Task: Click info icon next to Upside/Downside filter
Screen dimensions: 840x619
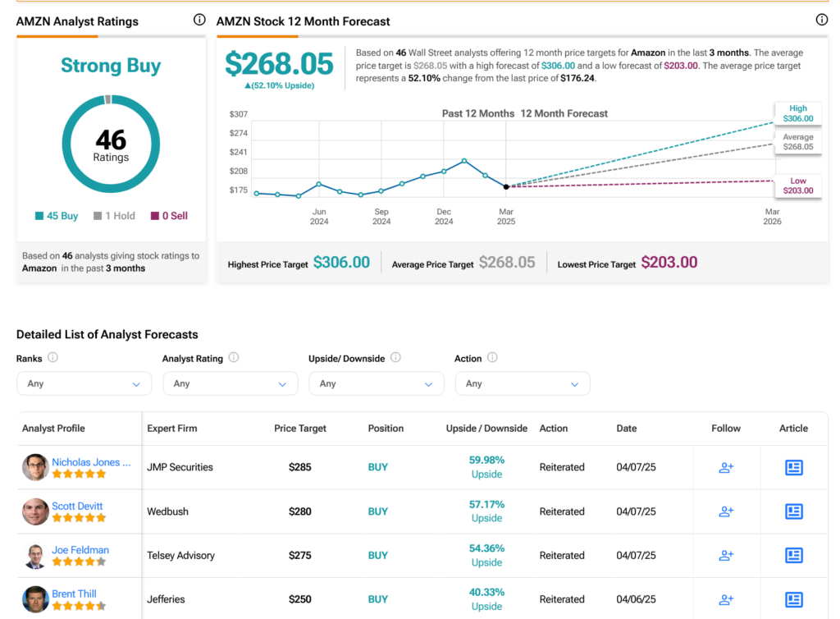Action: point(395,357)
